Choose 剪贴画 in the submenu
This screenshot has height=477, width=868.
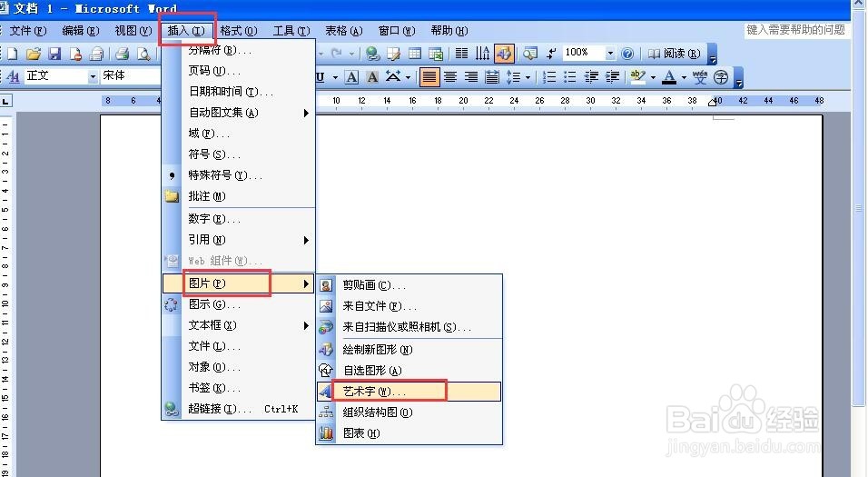tap(409, 284)
